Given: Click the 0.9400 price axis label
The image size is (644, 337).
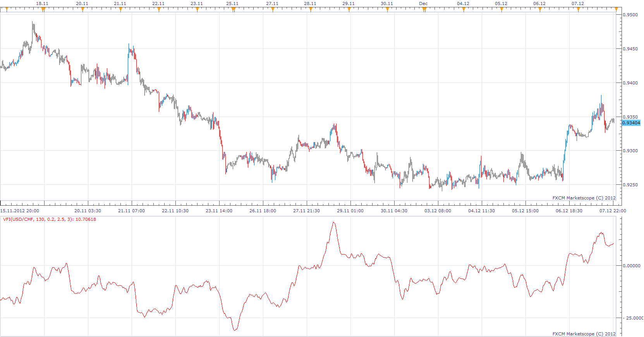Looking at the screenshot, I should pyautogui.click(x=630, y=83).
